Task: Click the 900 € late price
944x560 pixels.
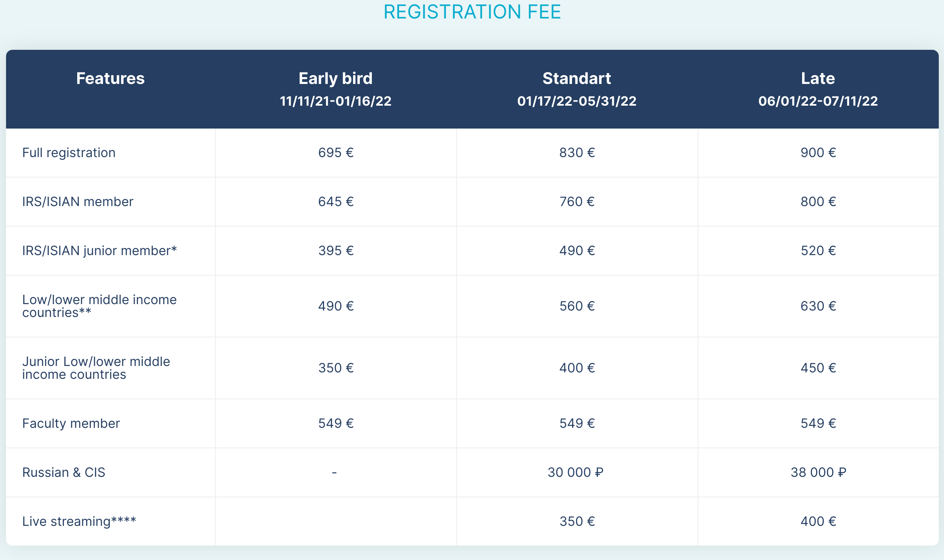Action: point(818,153)
